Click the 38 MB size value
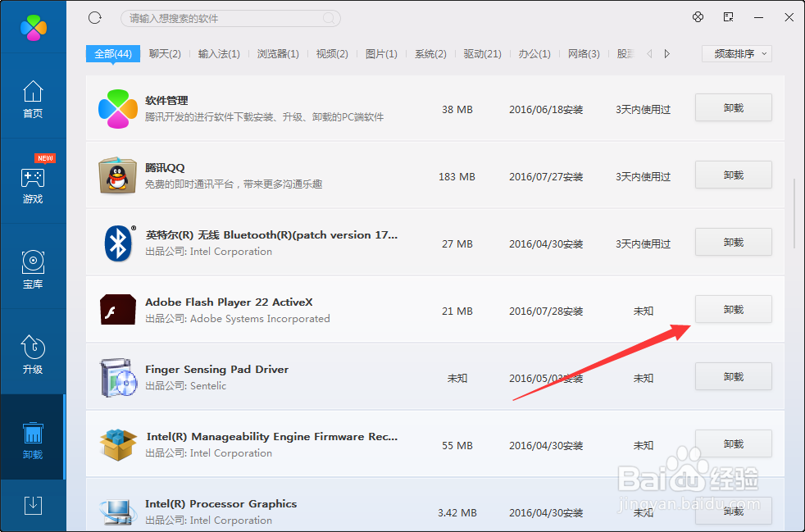Image resolution: width=805 pixels, height=532 pixels. point(457,109)
